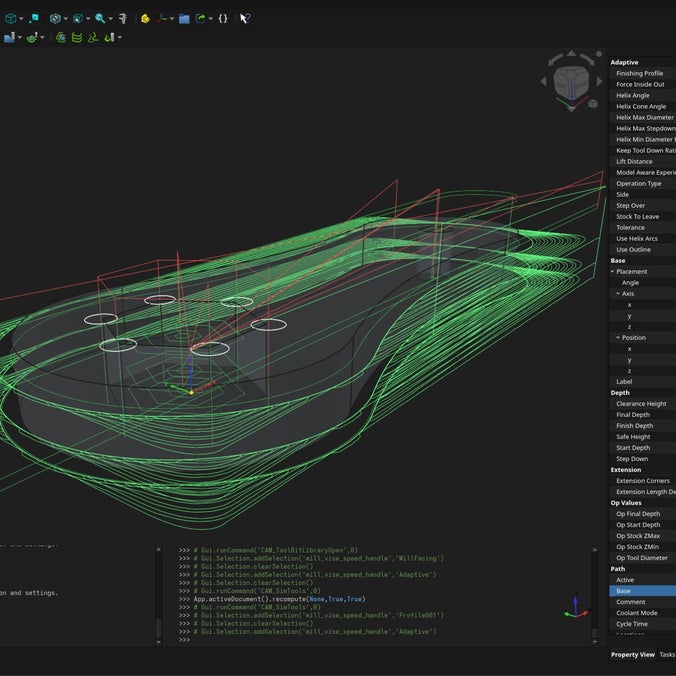Image resolution: width=676 pixels, height=676 pixels.
Task: Rotate view with navigation cube right arrow
Action: 599,81
